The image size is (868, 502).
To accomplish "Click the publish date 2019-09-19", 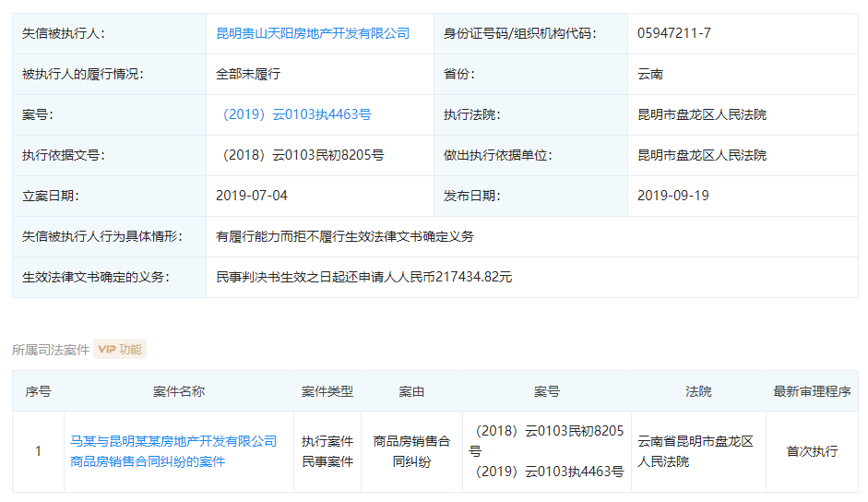I will [x=673, y=196].
